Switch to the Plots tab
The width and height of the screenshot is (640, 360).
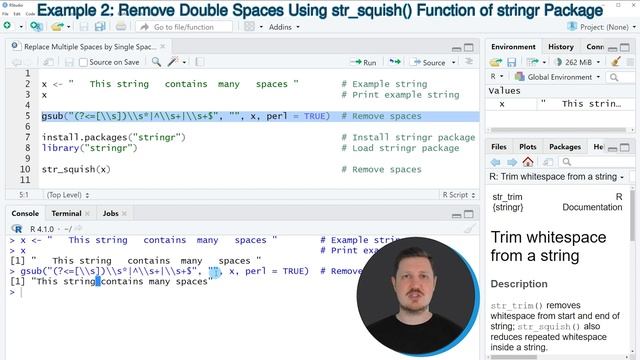[x=527, y=147]
